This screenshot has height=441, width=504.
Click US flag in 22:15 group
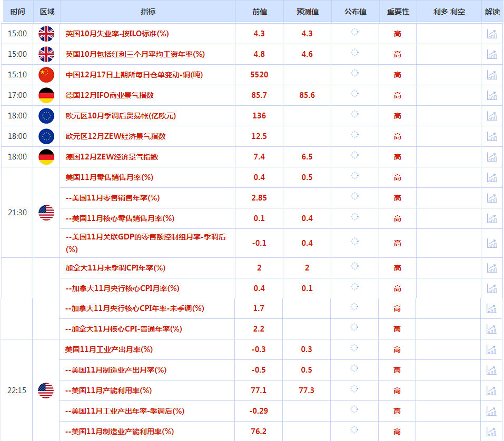(46, 390)
